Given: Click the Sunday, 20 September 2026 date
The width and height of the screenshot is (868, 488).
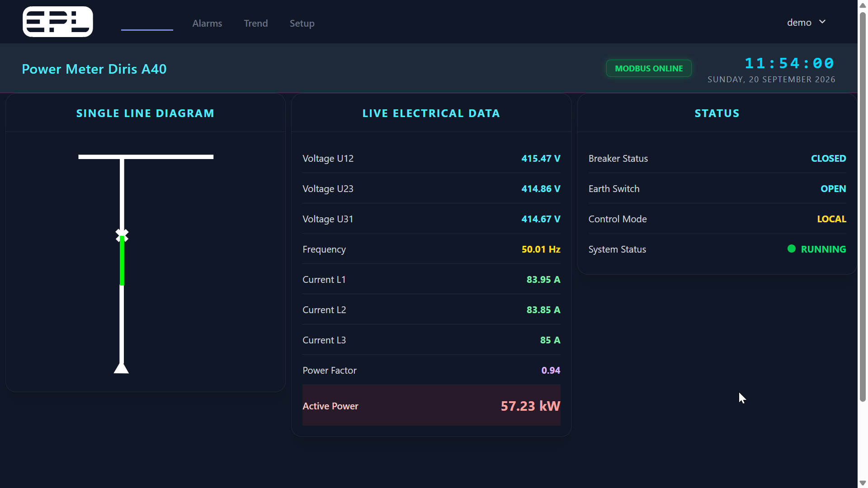Looking at the screenshot, I should 771,80.
